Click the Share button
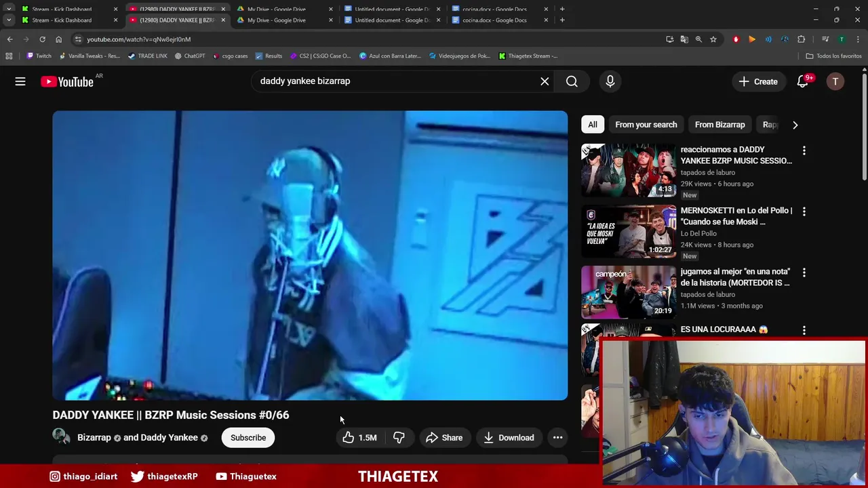This screenshot has width=868, height=488. point(444,438)
